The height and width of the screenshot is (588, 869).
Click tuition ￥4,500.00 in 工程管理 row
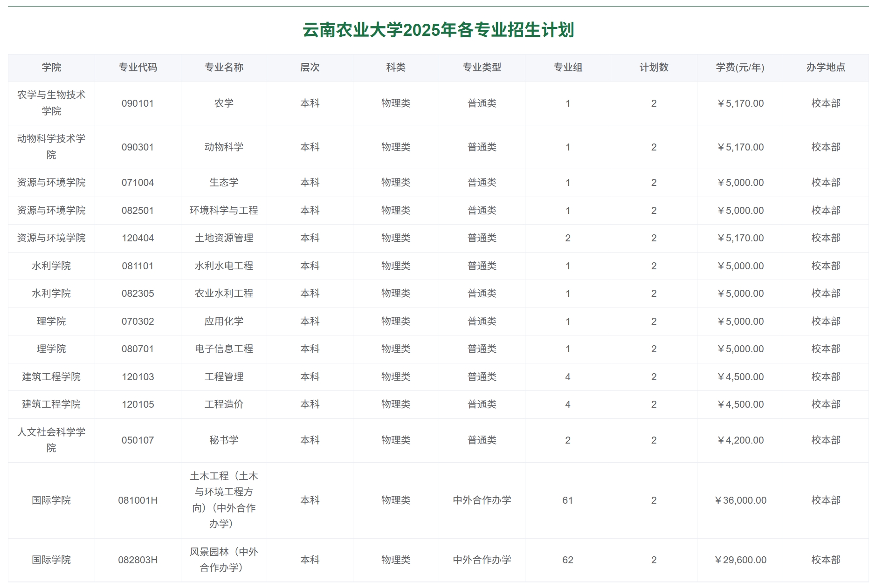tap(740, 377)
